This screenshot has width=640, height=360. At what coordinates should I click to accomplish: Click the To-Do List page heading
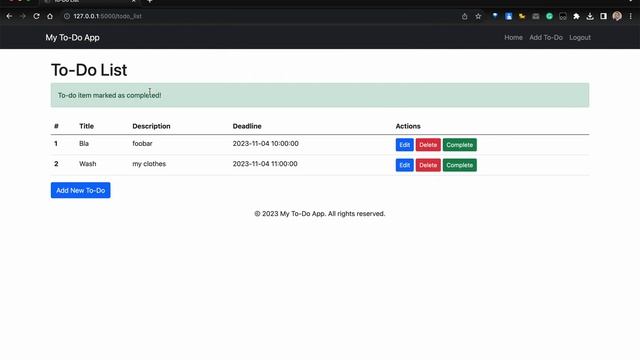(x=89, y=70)
